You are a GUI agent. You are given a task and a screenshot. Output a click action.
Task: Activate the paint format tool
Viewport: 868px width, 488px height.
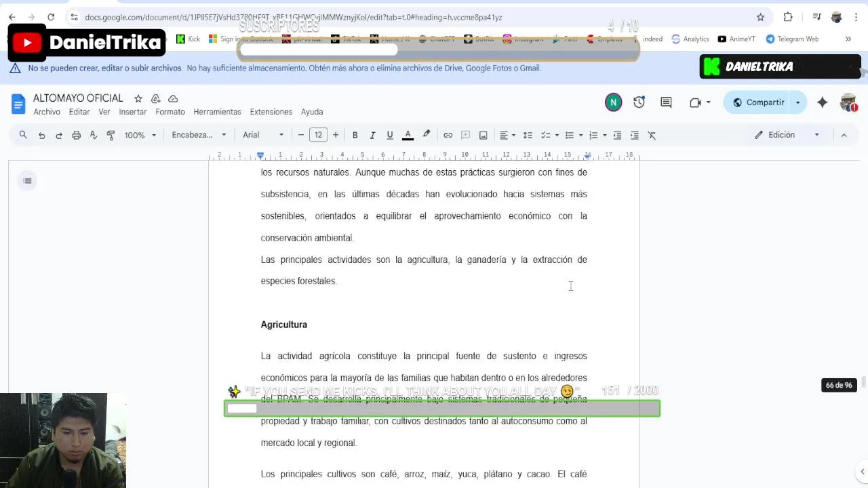(111, 135)
